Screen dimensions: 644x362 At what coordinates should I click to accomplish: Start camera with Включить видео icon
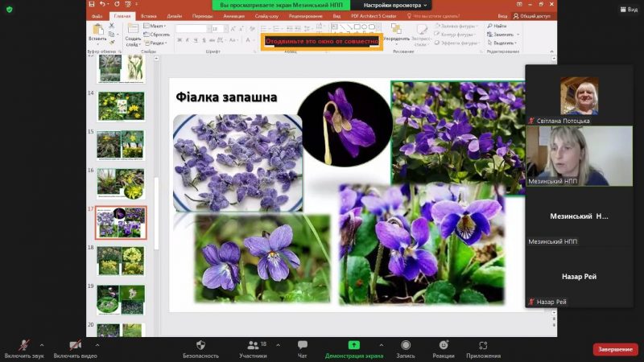point(75,345)
